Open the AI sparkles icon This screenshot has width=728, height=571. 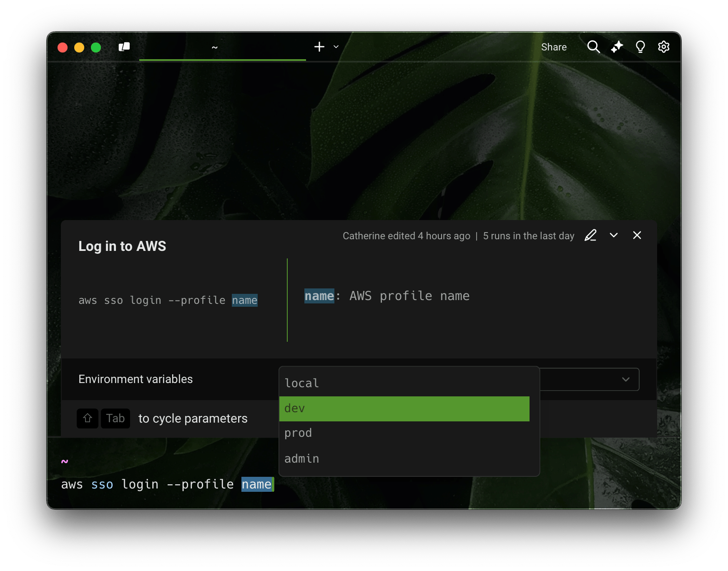pyautogui.click(x=617, y=47)
